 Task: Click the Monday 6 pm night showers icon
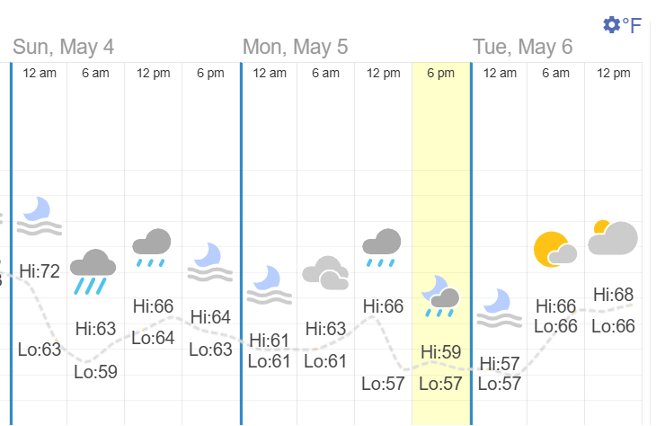click(440, 296)
